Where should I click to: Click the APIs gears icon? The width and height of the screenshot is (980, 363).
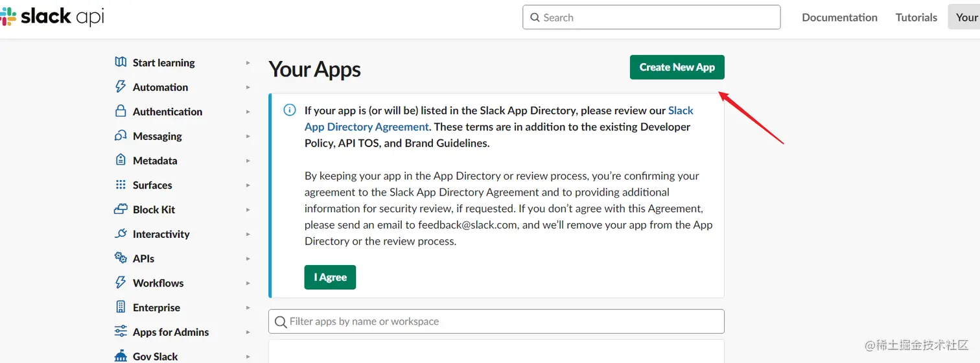(121, 258)
